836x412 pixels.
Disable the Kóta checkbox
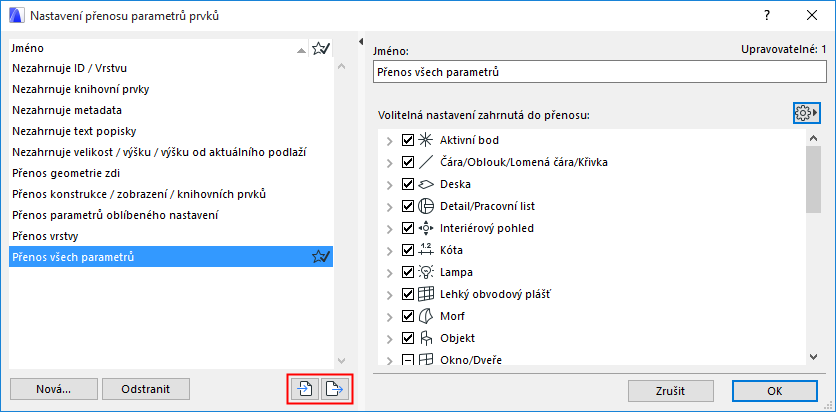(x=407, y=250)
